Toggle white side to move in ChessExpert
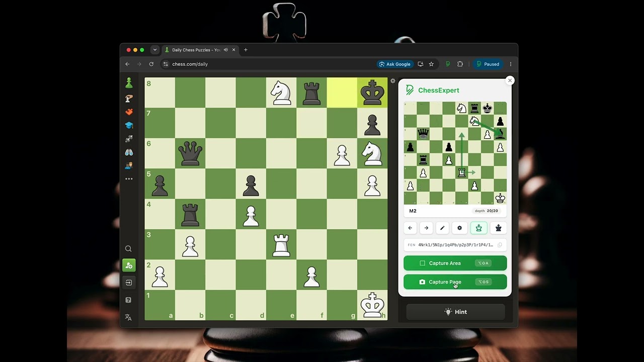644x362 pixels. [x=478, y=228]
